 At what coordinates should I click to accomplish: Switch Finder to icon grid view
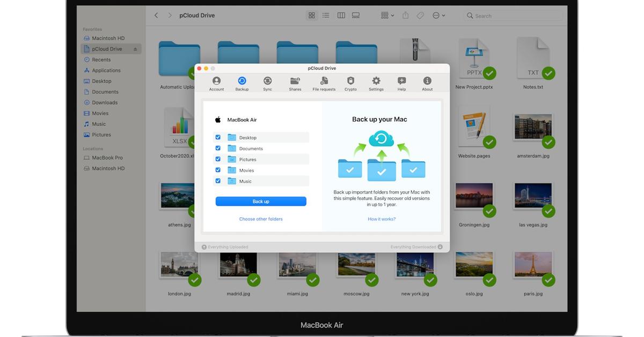coord(312,16)
